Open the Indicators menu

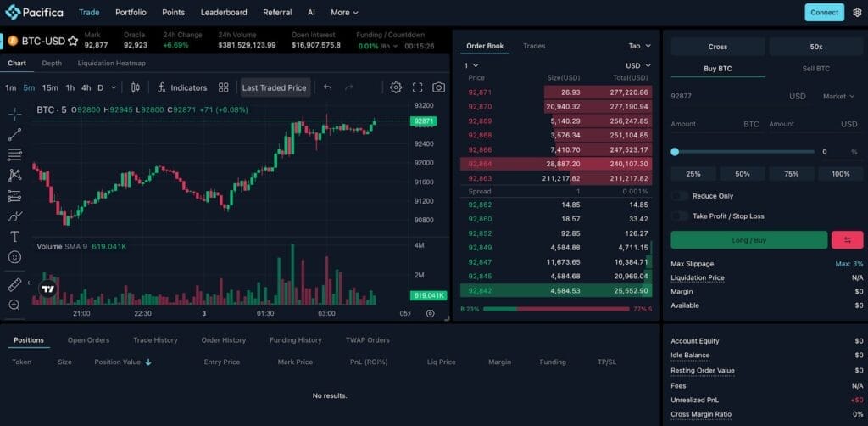[x=182, y=87]
